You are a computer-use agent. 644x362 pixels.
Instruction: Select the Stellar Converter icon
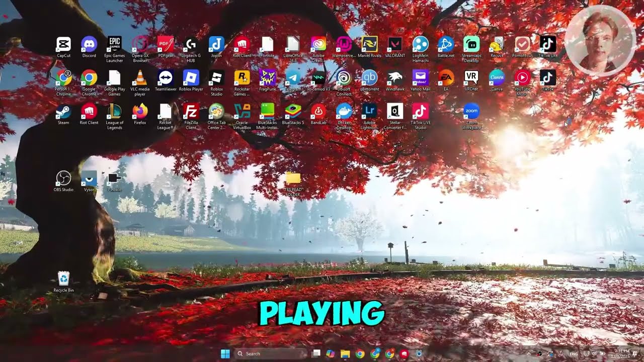click(x=395, y=111)
